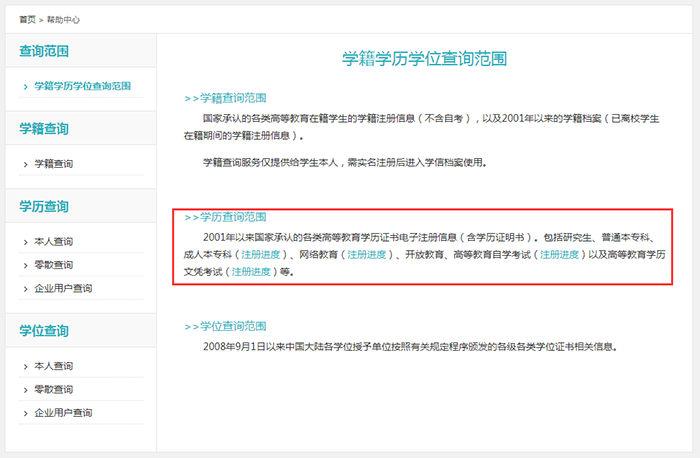Viewport: 700px width, 458px height.
Task: Click the 学历查询 sidebar section heading
Action: coord(44,207)
